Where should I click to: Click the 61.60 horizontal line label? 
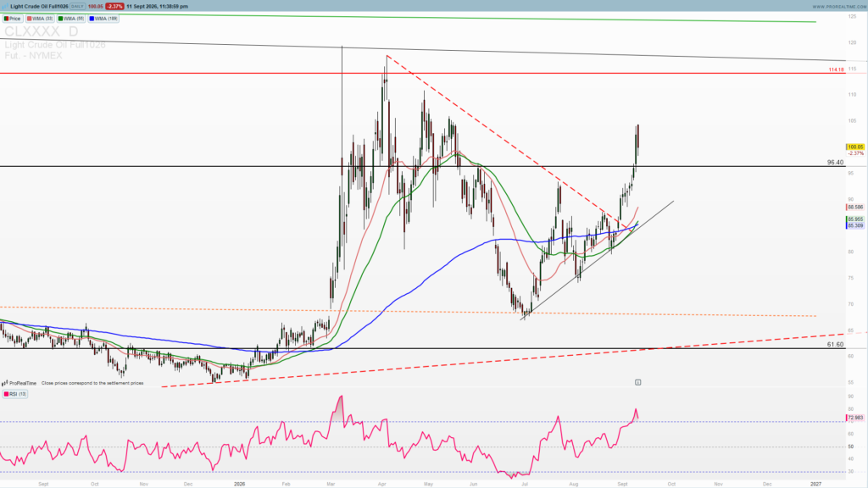tap(835, 344)
